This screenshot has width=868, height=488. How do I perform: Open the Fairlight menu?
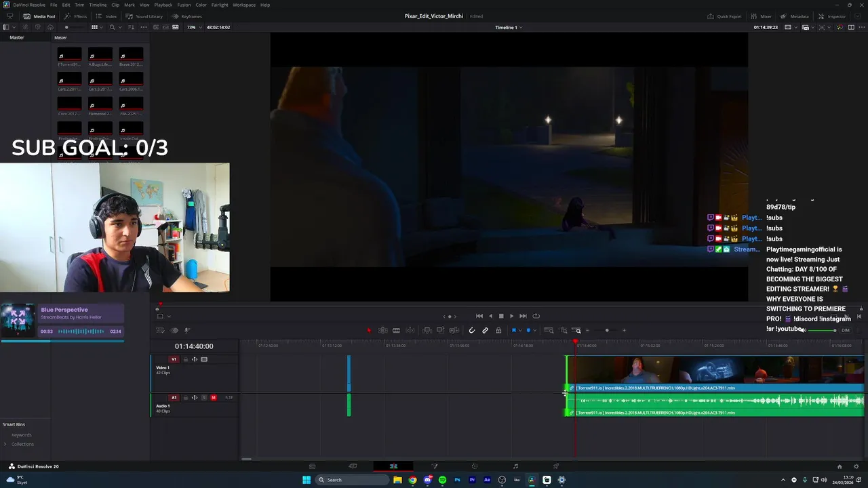click(x=220, y=5)
